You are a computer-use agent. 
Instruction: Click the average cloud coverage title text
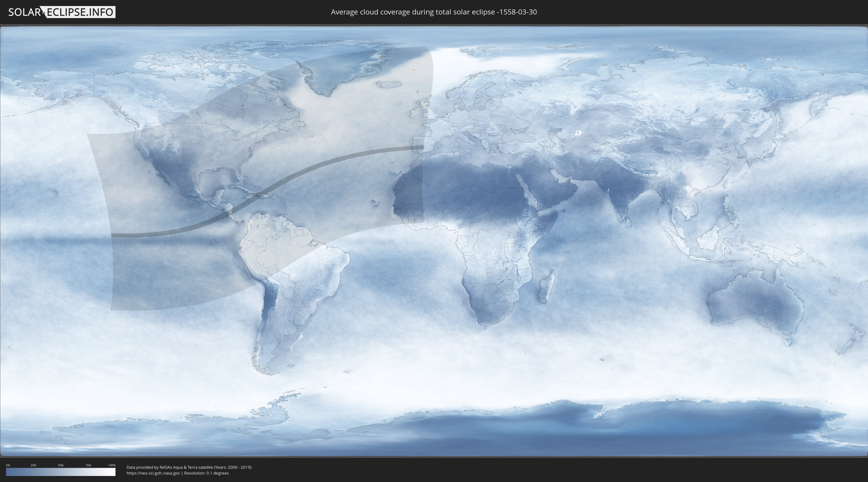point(434,12)
